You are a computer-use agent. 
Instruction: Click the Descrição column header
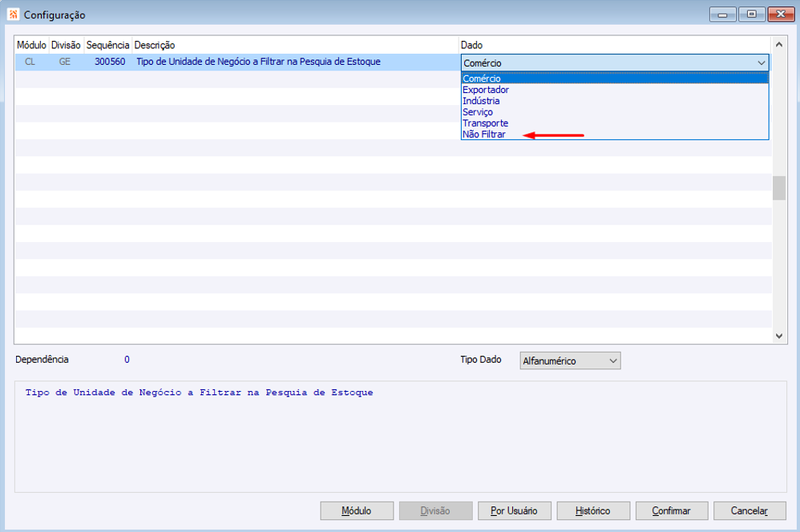pos(295,45)
